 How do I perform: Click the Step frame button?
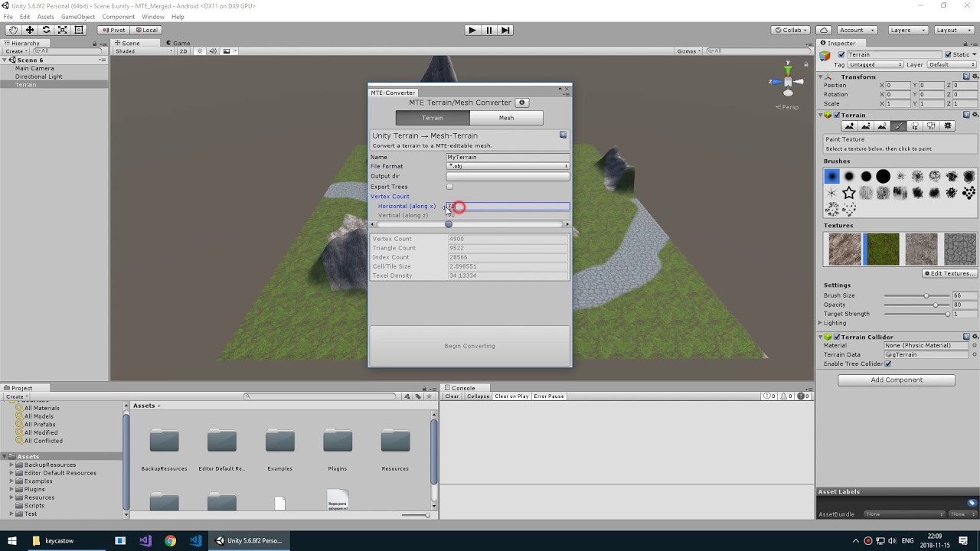505,30
